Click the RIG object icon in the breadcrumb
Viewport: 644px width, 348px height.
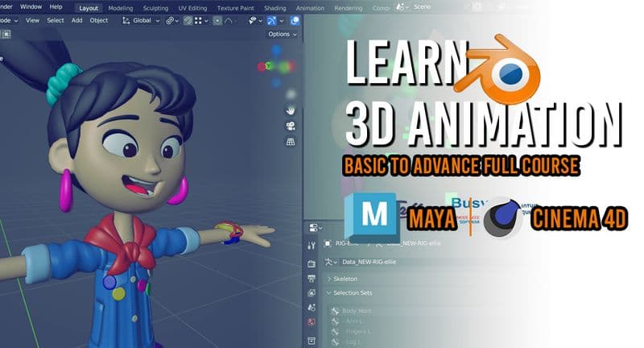click(x=328, y=243)
